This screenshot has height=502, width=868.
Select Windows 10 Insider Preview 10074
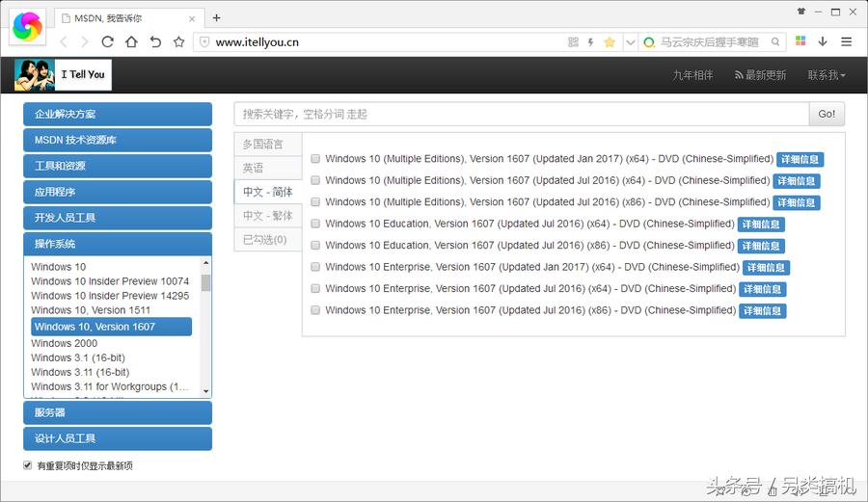[x=110, y=280]
